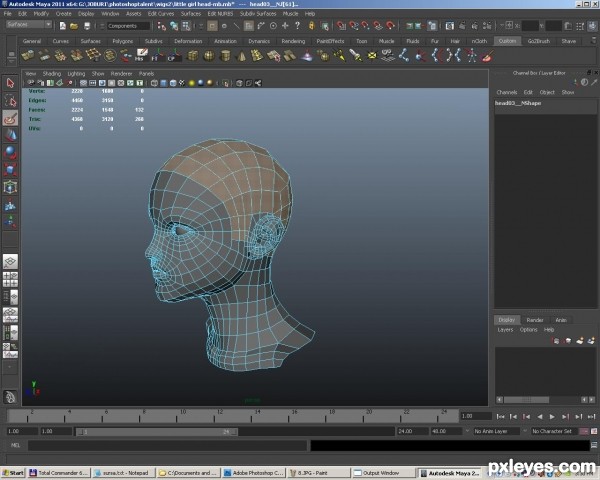
Task: Open the Surfaces menu set dropdown
Action: click(x=29, y=24)
